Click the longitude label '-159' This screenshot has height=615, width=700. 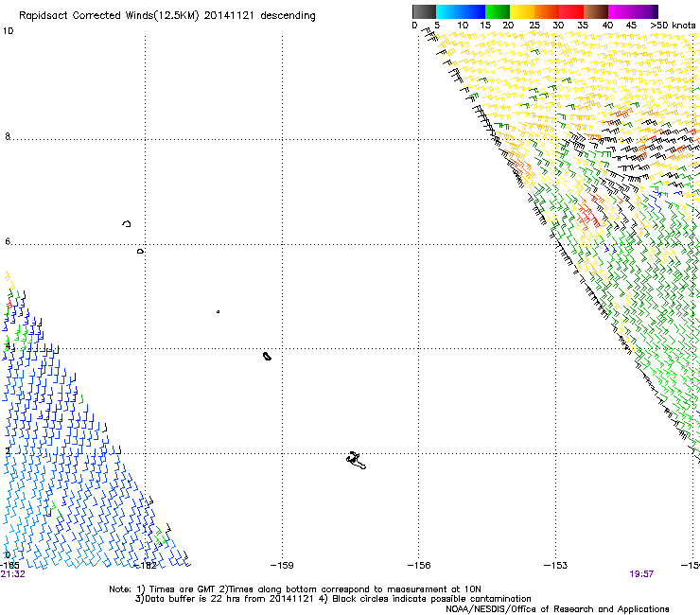(282, 566)
